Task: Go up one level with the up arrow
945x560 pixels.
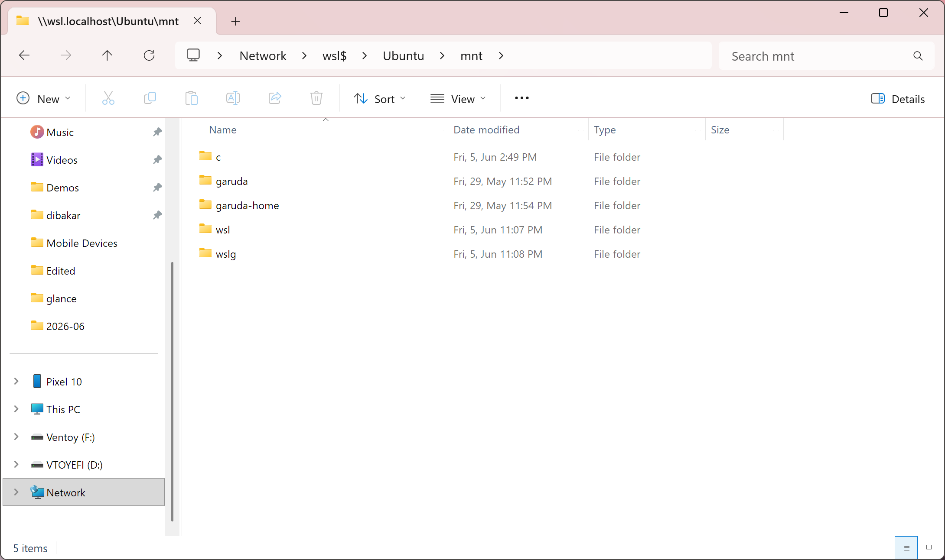Action: click(107, 55)
